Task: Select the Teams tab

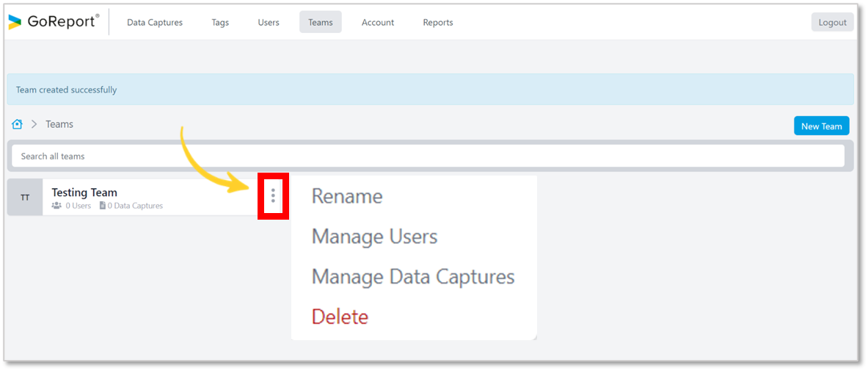Action: [x=321, y=22]
